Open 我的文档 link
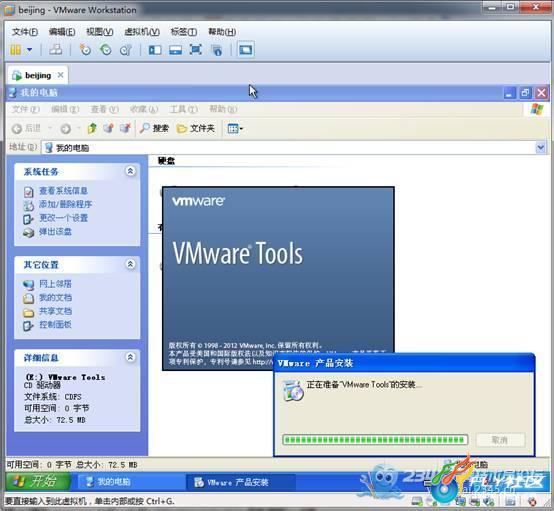Viewport: 554px width, 511px height. tap(55, 298)
